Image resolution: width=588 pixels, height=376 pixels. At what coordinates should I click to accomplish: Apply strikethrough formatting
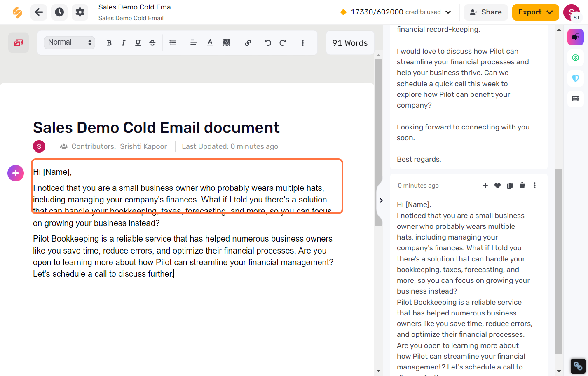tap(152, 43)
